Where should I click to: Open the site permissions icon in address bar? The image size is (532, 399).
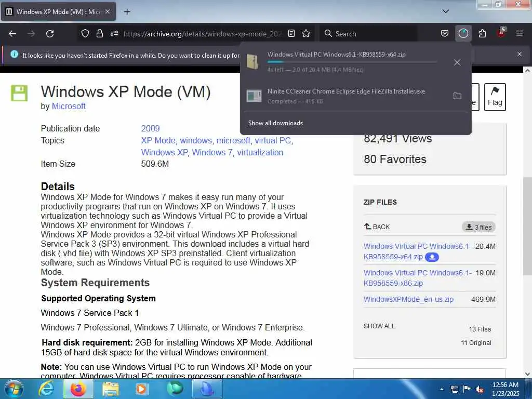coord(114,33)
